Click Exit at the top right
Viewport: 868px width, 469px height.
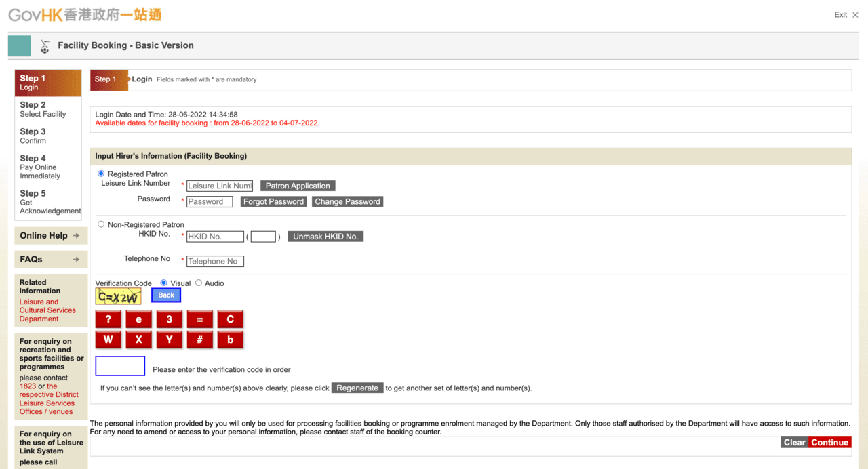[840, 15]
